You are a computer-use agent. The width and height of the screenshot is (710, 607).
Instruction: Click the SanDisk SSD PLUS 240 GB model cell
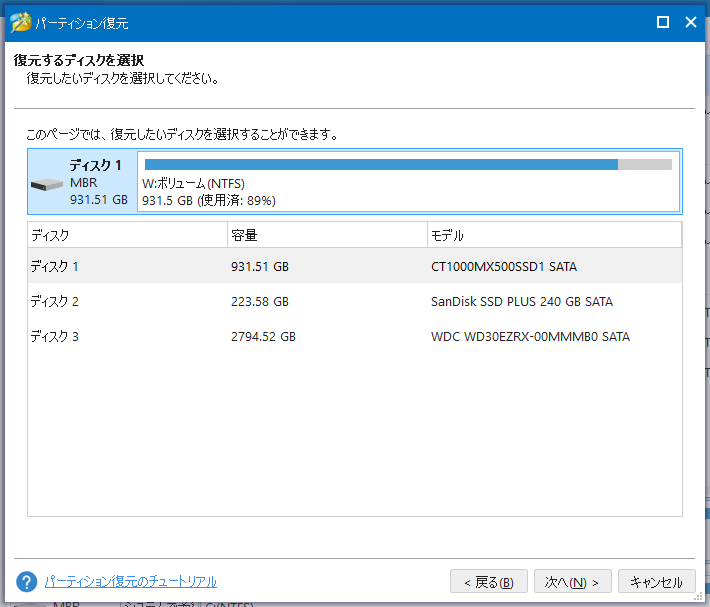pyautogui.click(x=521, y=302)
